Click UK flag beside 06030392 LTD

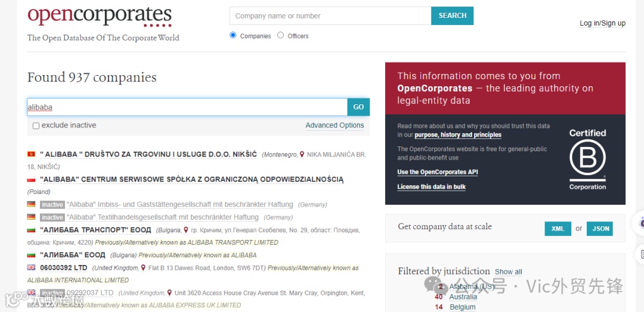pyautogui.click(x=31, y=268)
